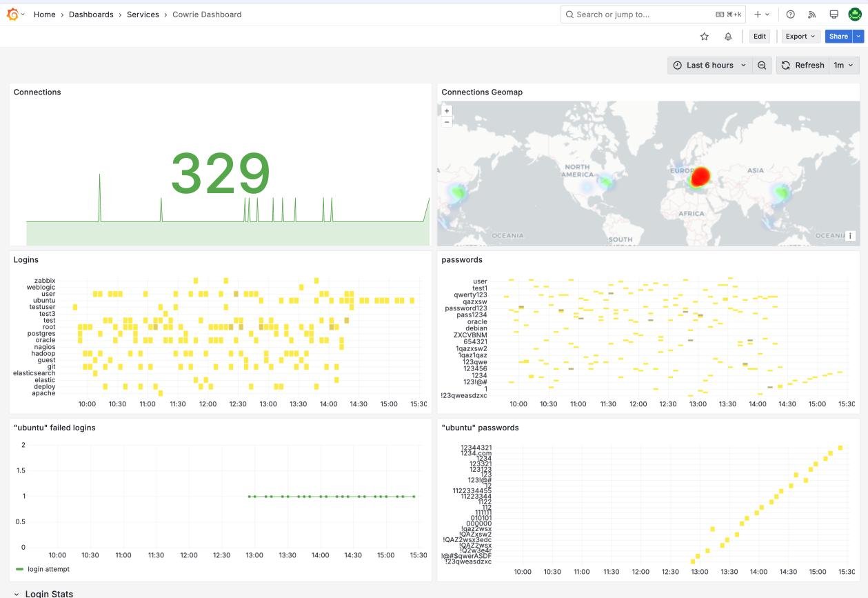This screenshot has height=598, width=868.
Task: Click the passwords panel title
Action: (462, 260)
